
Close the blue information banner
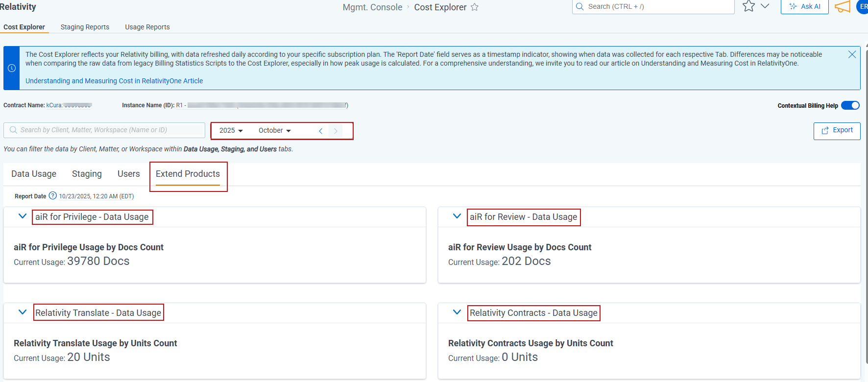click(852, 54)
